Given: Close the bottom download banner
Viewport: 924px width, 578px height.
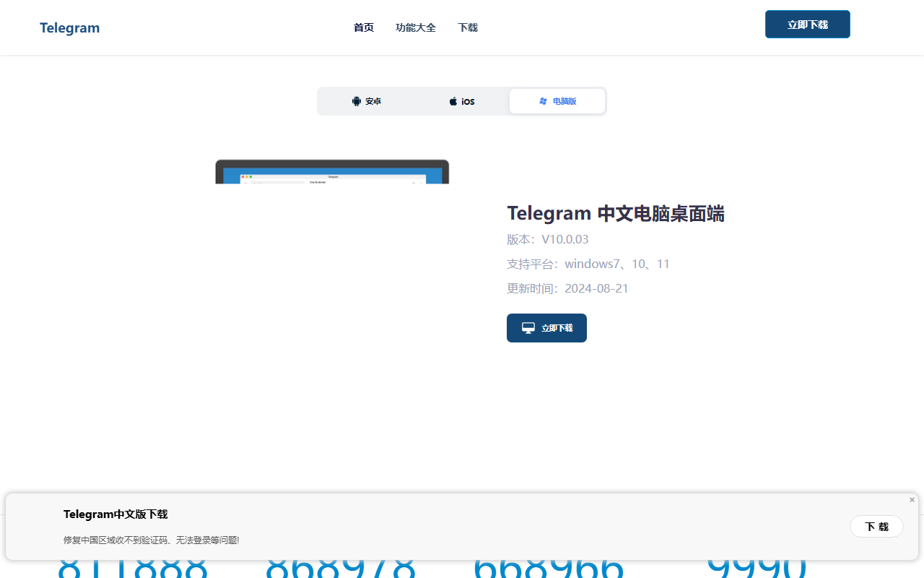Looking at the screenshot, I should 912,500.
